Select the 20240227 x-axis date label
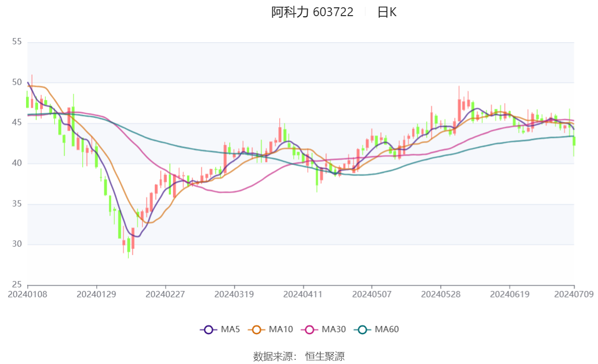Viewport: 598px width, 364px height. click(x=165, y=295)
